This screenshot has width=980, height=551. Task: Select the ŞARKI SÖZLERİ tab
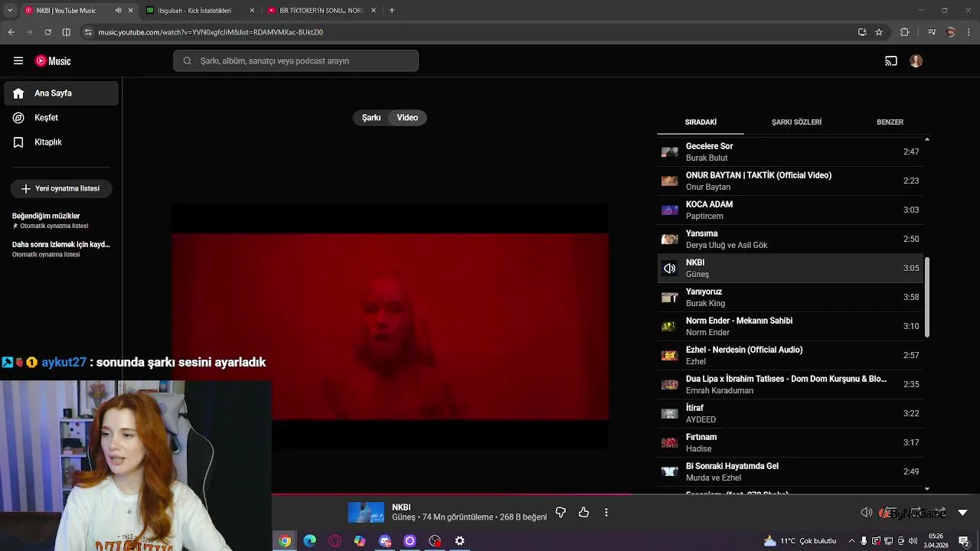click(x=796, y=122)
